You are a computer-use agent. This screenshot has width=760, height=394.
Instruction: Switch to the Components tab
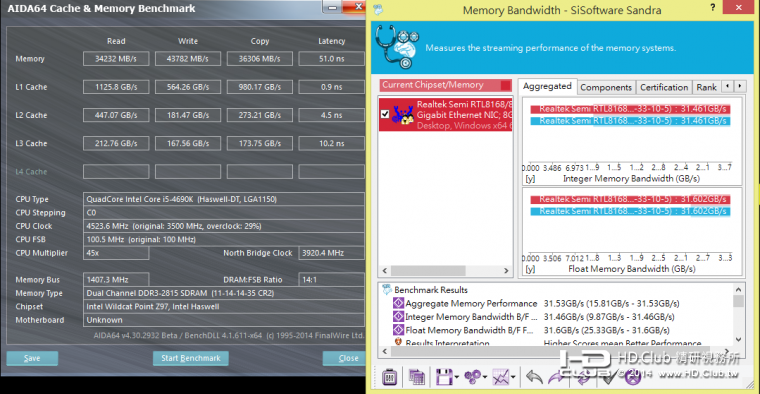(x=606, y=87)
